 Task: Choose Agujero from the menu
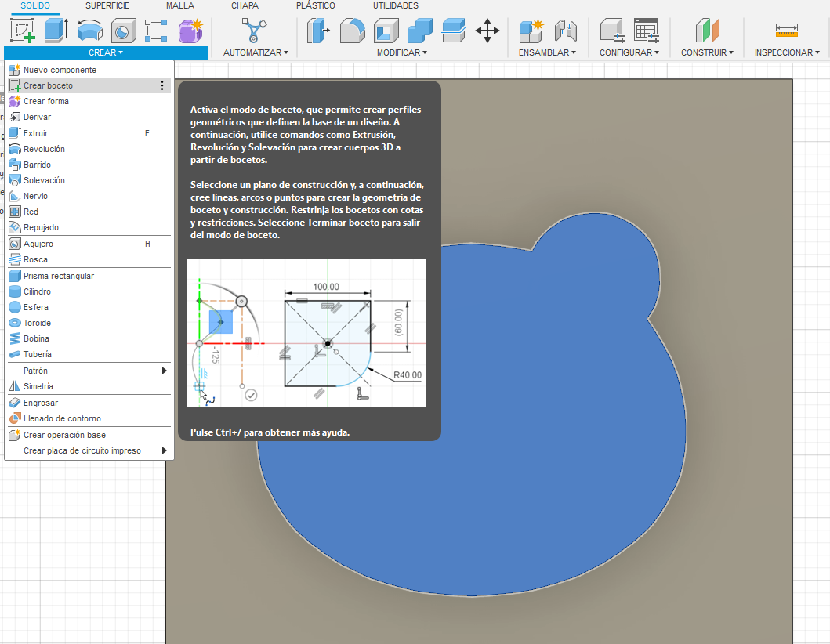[x=89, y=244]
